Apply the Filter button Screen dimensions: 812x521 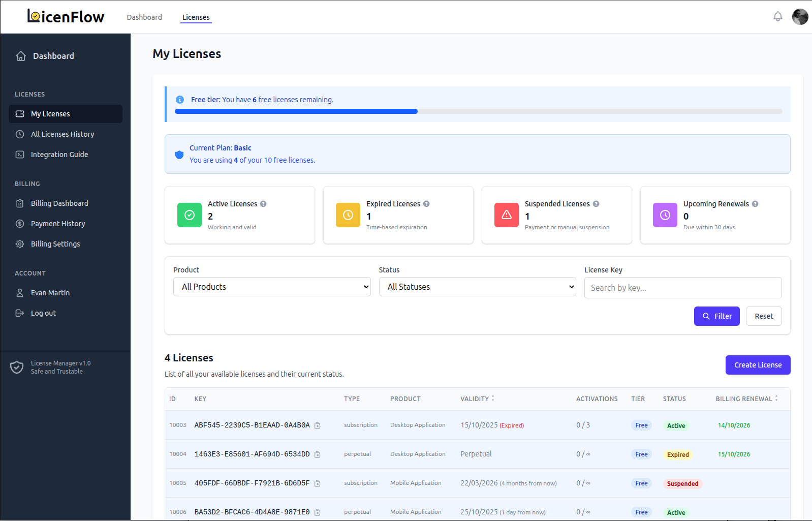[716, 316]
